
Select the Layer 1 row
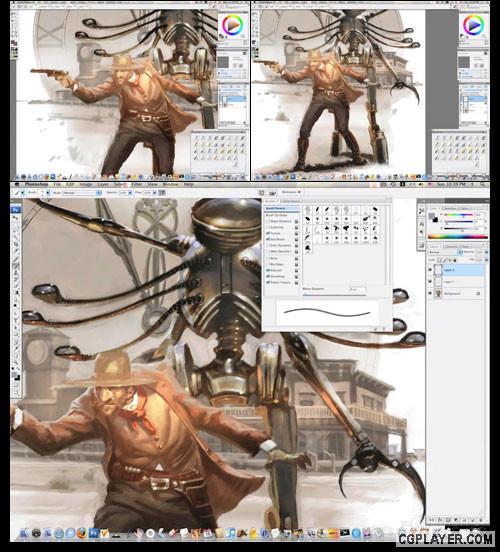click(456, 282)
